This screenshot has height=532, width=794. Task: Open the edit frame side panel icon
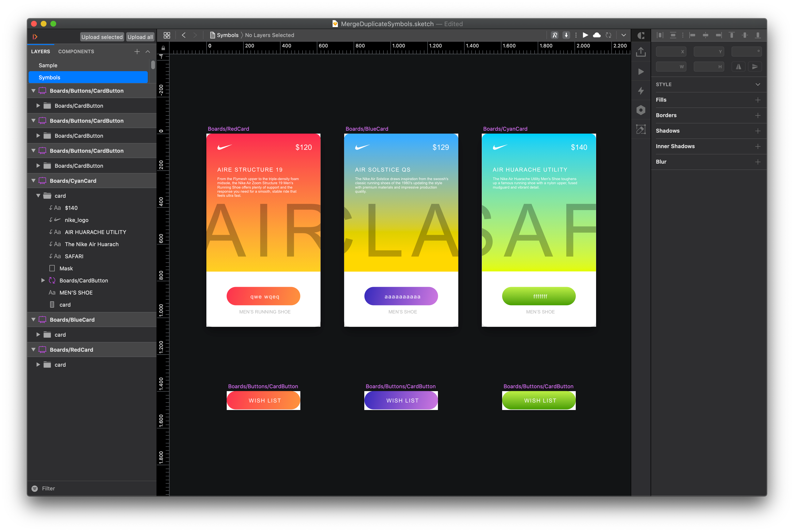click(641, 129)
